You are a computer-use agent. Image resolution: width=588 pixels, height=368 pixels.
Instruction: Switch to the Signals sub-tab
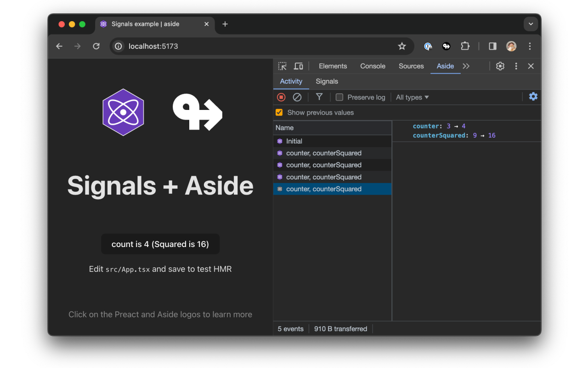tap(327, 81)
